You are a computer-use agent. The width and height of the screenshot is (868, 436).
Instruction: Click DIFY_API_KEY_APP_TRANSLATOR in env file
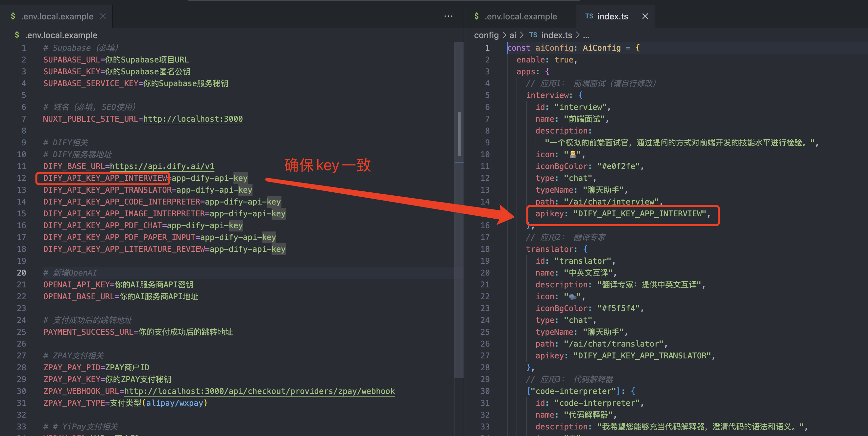[x=107, y=190]
